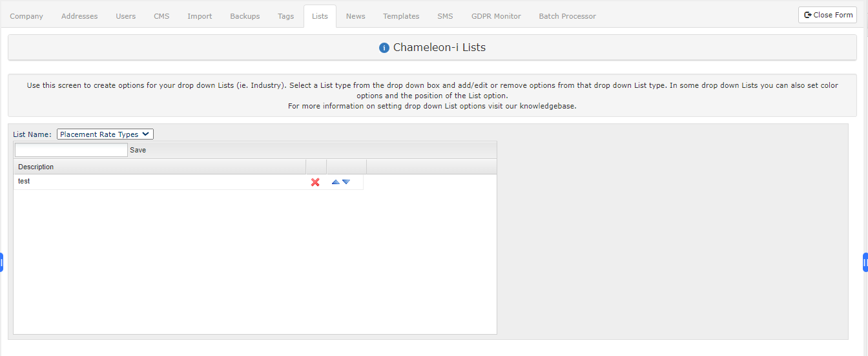Click the Close Form button
Viewport: 868px width, 356px height.
coord(827,15)
